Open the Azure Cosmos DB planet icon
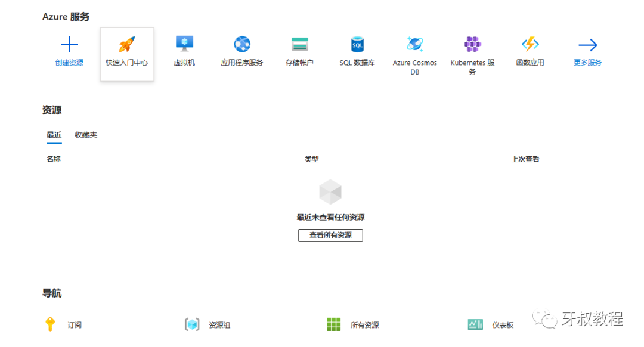Viewport: 644px width, 347px height. (x=415, y=44)
